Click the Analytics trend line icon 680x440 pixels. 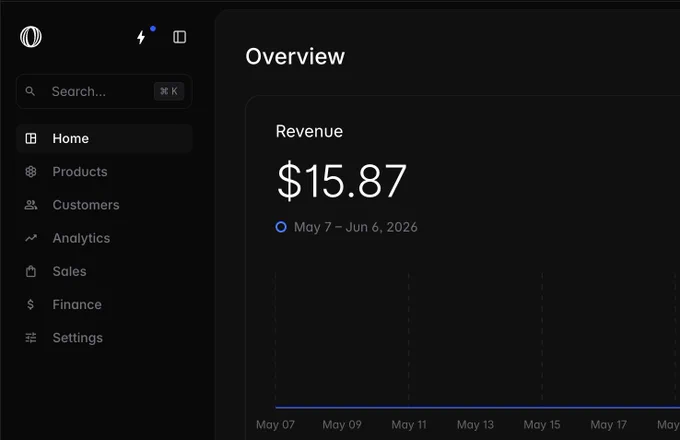tap(31, 238)
